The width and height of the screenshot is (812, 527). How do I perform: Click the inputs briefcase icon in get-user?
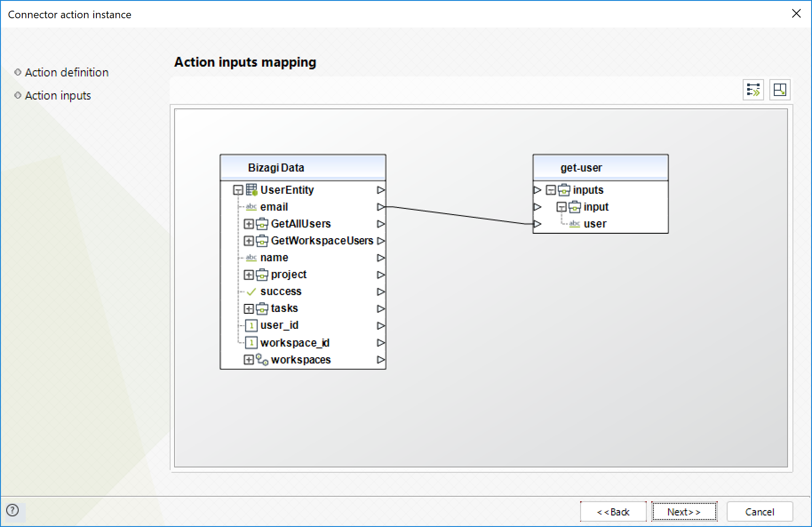[x=564, y=190]
